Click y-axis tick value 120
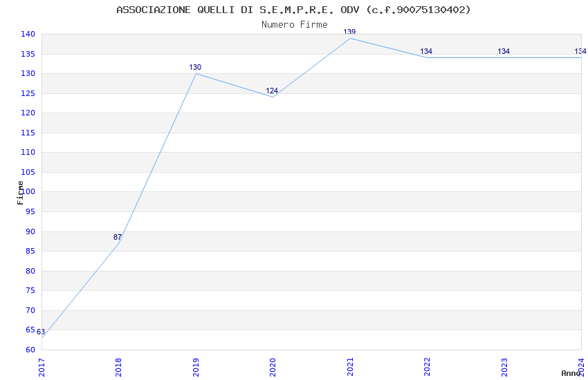The height and width of the screenshot is (380, 588). (28, 113)
